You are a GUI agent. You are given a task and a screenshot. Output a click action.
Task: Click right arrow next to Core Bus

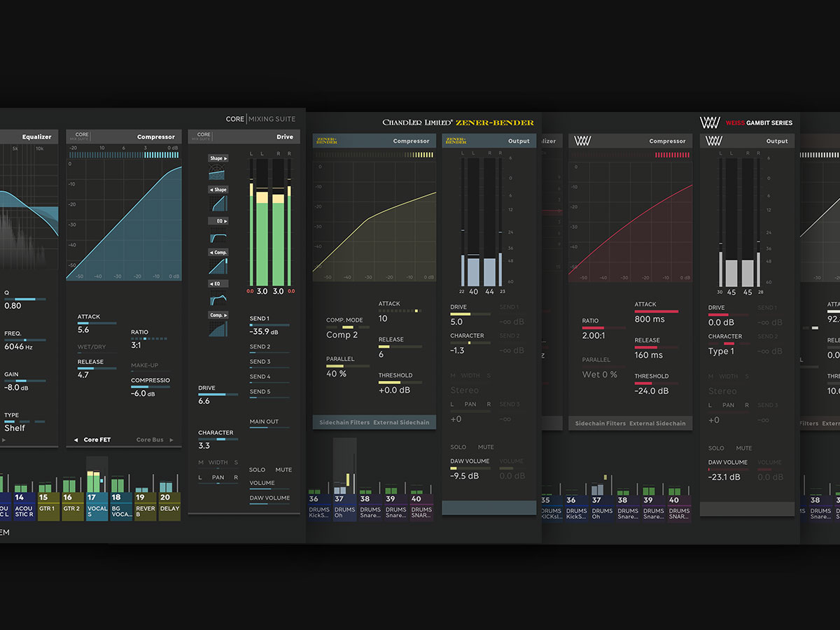[x=171, y=440]
